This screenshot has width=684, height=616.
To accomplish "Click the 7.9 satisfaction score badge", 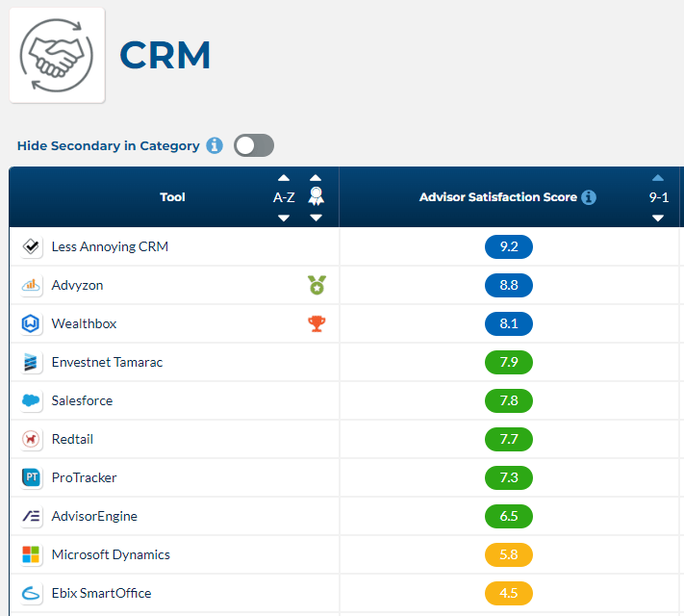I will coord(509,362).
